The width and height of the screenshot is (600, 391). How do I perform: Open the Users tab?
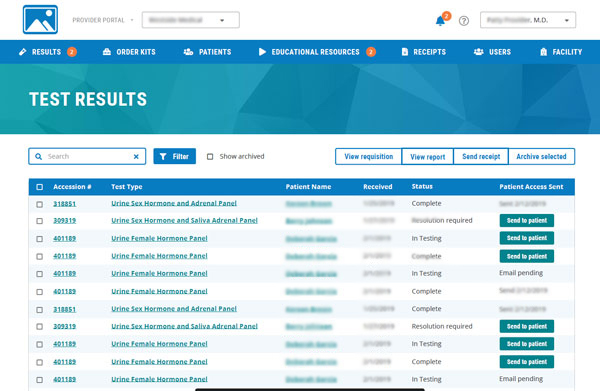tap(492, 52)
